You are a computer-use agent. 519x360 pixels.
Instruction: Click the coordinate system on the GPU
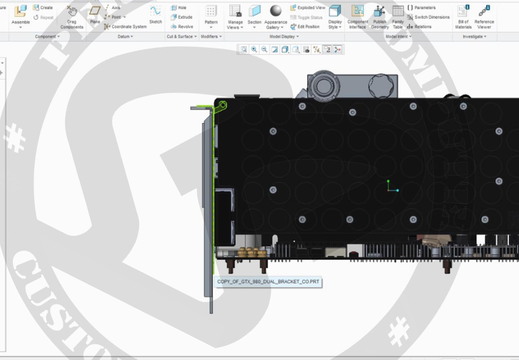pos(393,186)
